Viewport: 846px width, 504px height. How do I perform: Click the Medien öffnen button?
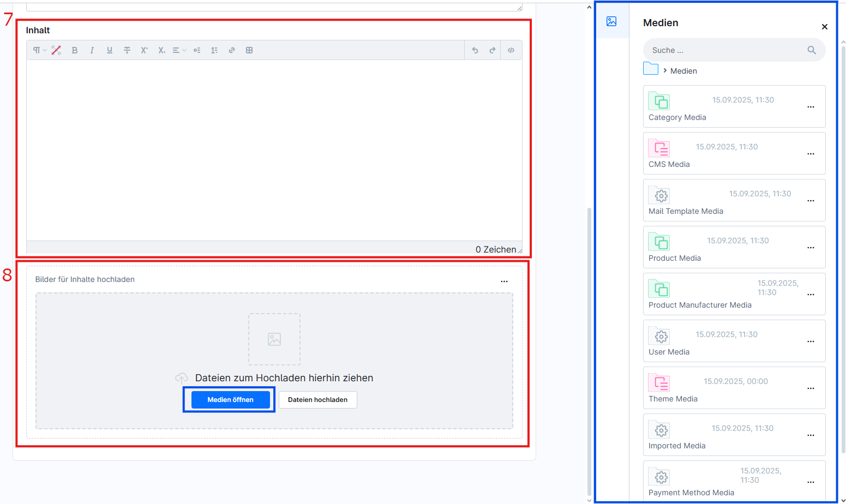230,400
